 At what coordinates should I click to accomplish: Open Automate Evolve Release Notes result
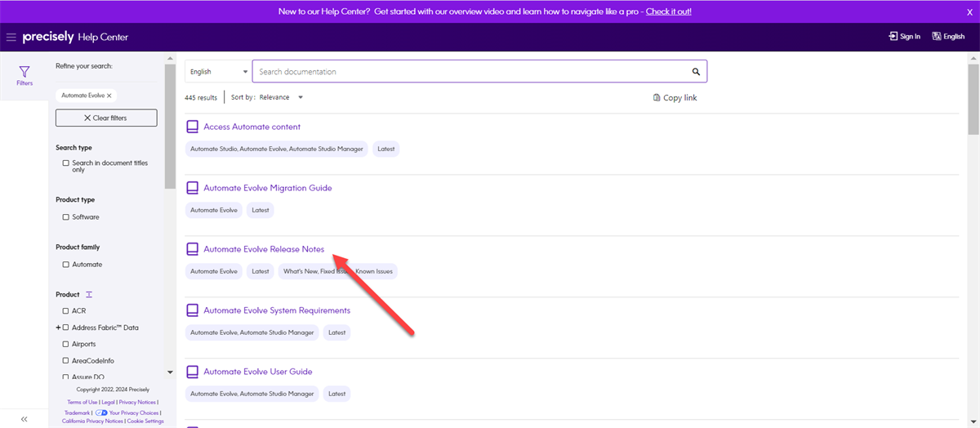[x=264, y=249]
